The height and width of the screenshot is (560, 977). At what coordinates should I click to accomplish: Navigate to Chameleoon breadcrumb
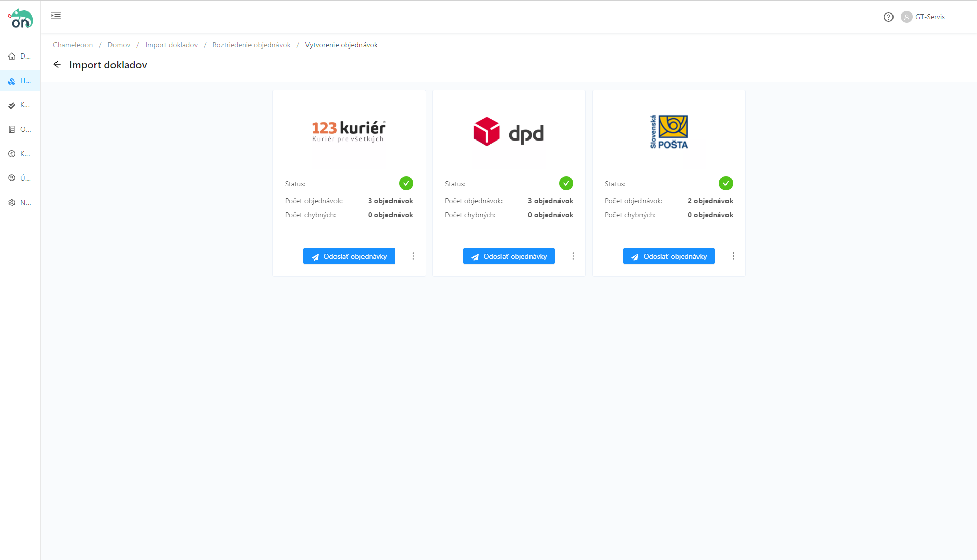pos(73,45)
